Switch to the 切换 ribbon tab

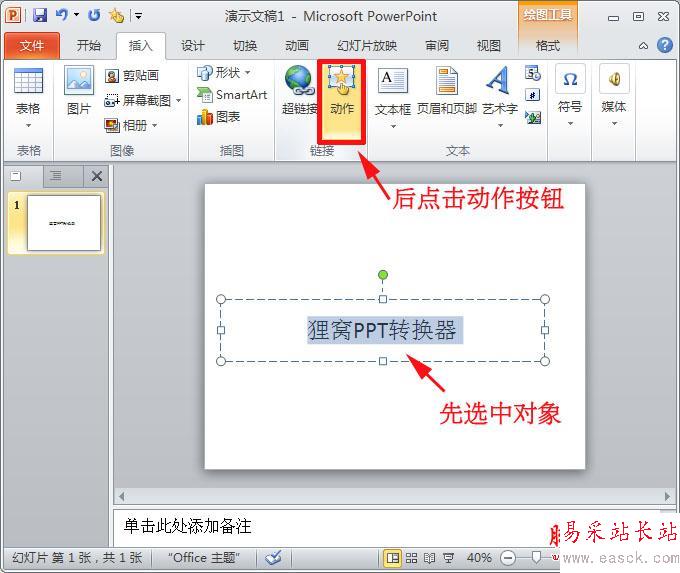point(245,46)
